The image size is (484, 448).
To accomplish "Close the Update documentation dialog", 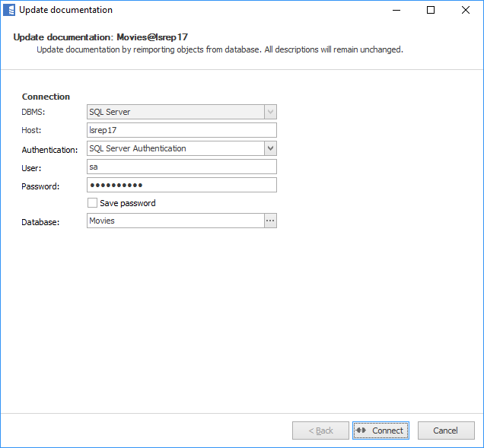I will [465, 11].
